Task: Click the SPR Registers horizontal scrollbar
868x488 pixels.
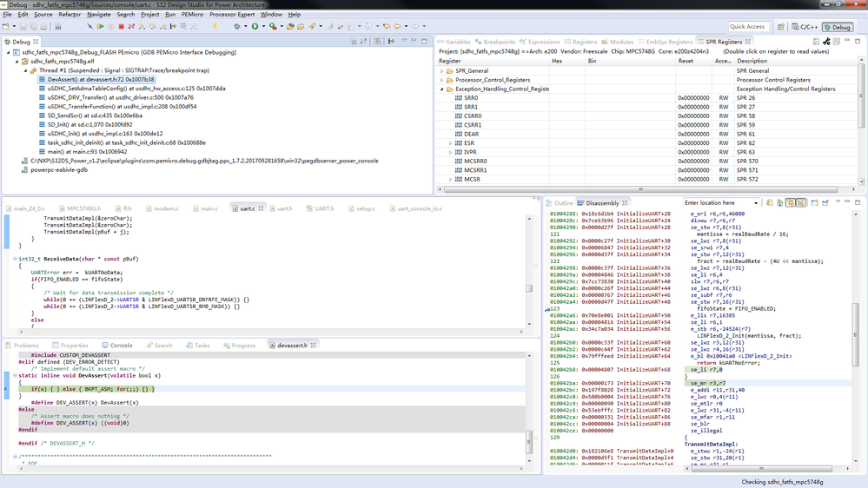Action: [647, 189]
